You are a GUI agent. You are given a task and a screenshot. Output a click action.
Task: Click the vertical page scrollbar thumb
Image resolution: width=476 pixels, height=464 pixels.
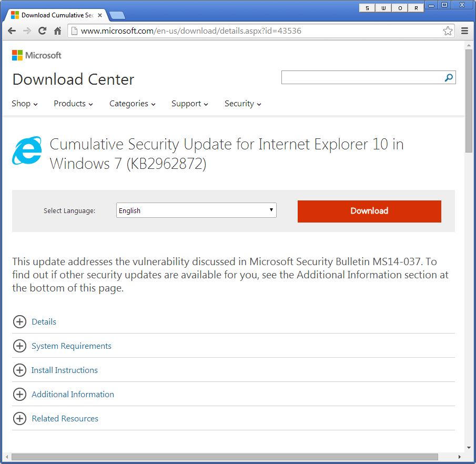coord(469,100)
